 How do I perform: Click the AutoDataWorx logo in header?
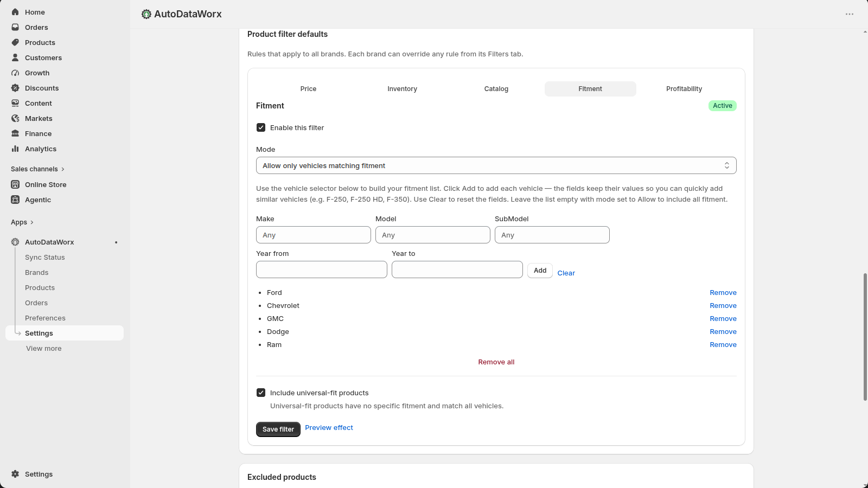point(146,14)
